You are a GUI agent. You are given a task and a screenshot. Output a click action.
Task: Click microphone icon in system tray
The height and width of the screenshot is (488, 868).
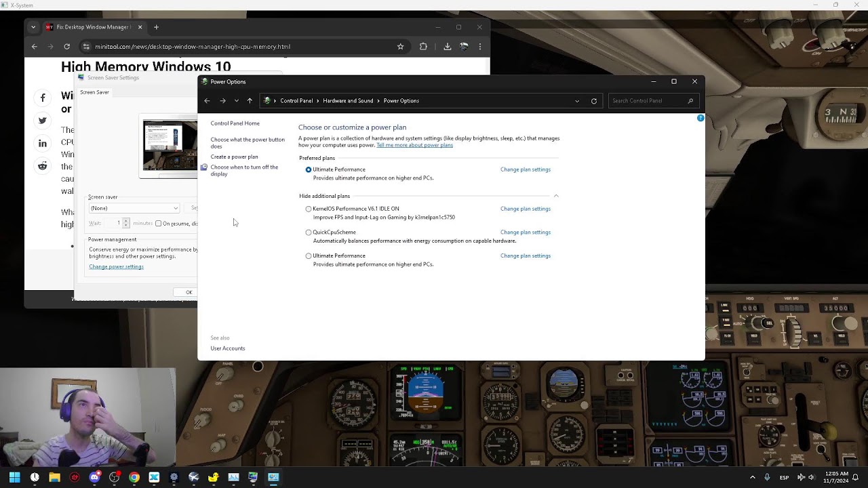click(768, 477)
